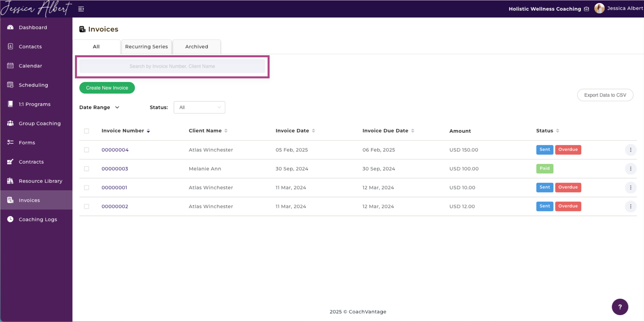Check the box for invoice 00000002
This screenshot has width=644, height=322.
(87, 206)
